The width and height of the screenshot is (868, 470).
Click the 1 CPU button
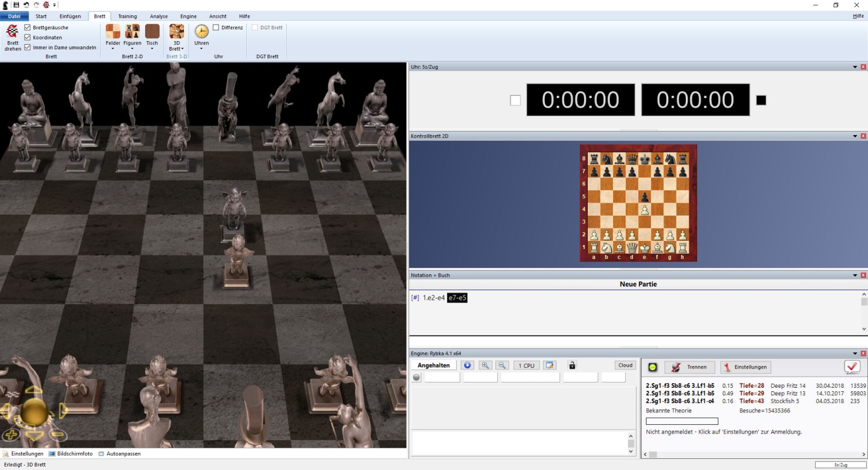[x=527, y=365]
